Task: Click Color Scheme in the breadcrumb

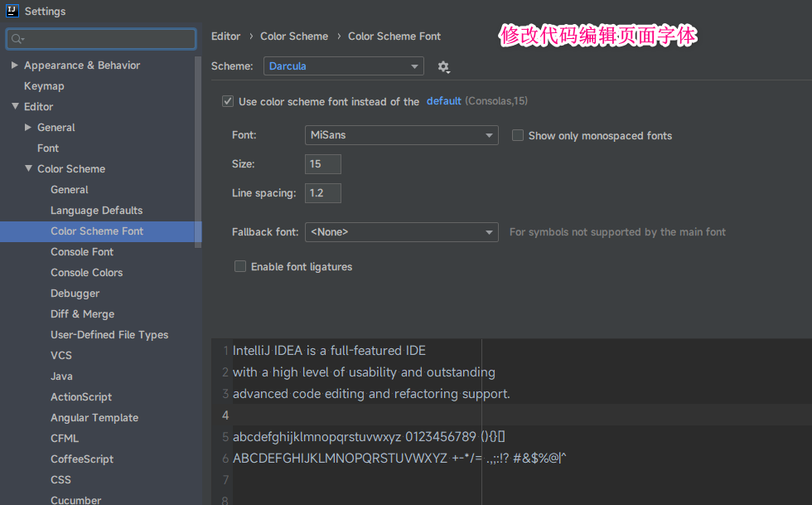Action: tap(294, 36)
